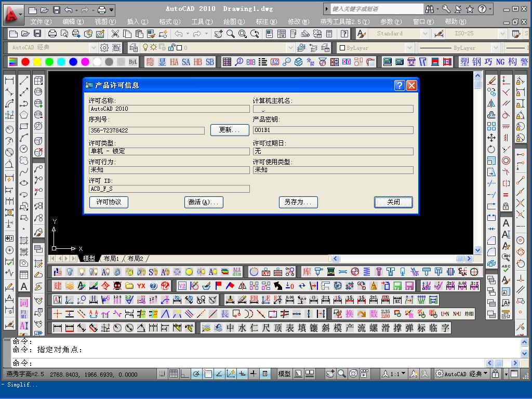Click the 螺 screw icon
The height and width of the screenshot is (399, 532).
(374, 328)
